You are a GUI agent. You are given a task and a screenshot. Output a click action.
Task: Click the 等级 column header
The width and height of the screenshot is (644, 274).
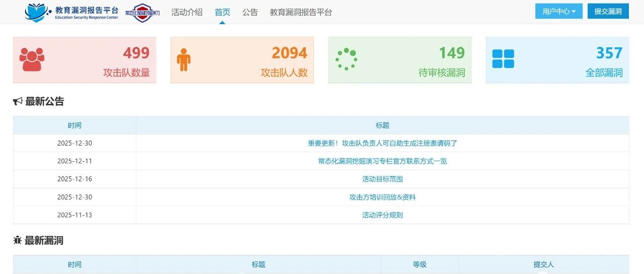(x=420, y=264)
